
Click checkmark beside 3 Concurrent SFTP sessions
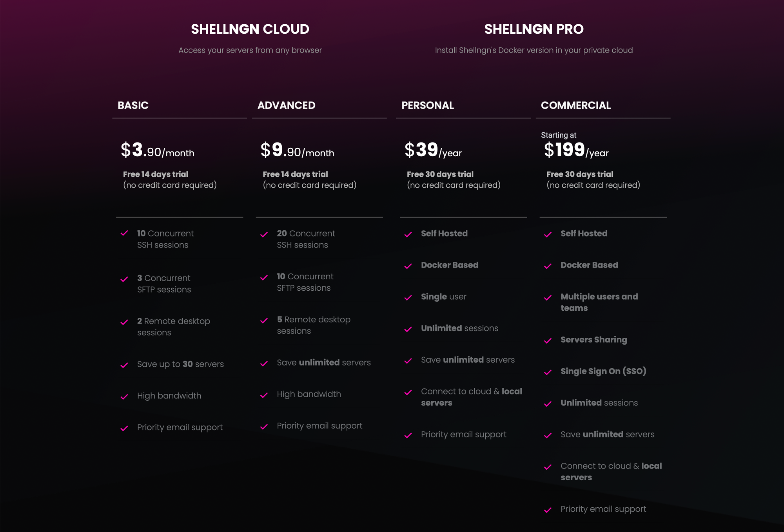[124, 279]
